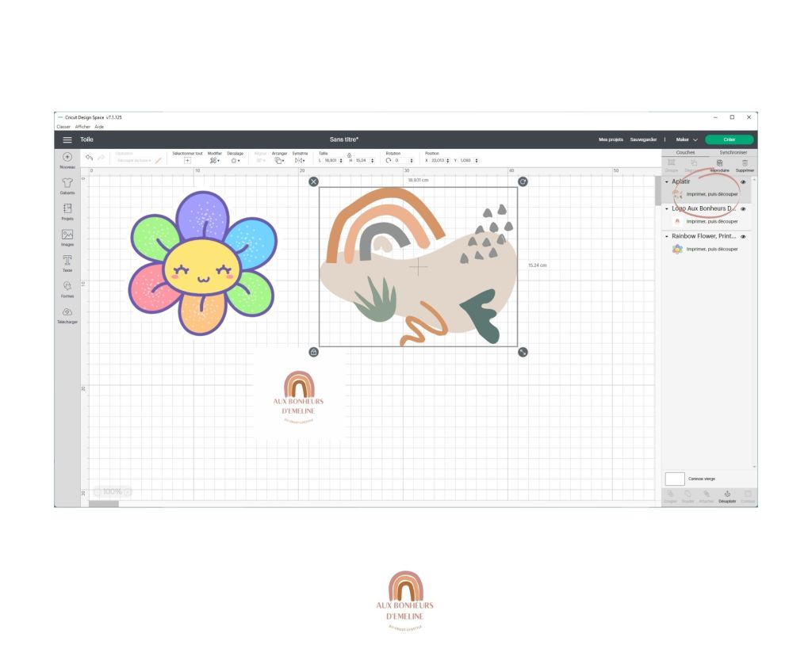The image size is (812, 649).
Task: Open the Maker machine dropdown
Action: click(687, 139)
